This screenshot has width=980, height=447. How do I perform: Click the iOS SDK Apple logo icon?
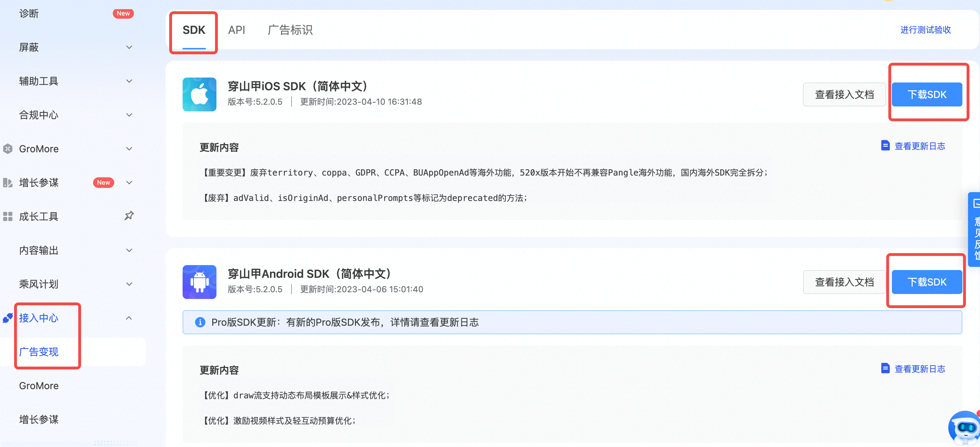(x=199, y=94)
